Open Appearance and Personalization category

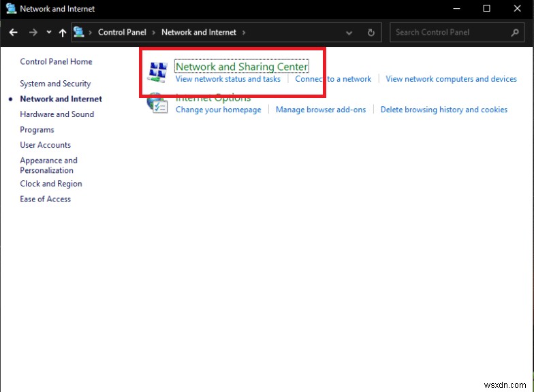coord(48,165)
